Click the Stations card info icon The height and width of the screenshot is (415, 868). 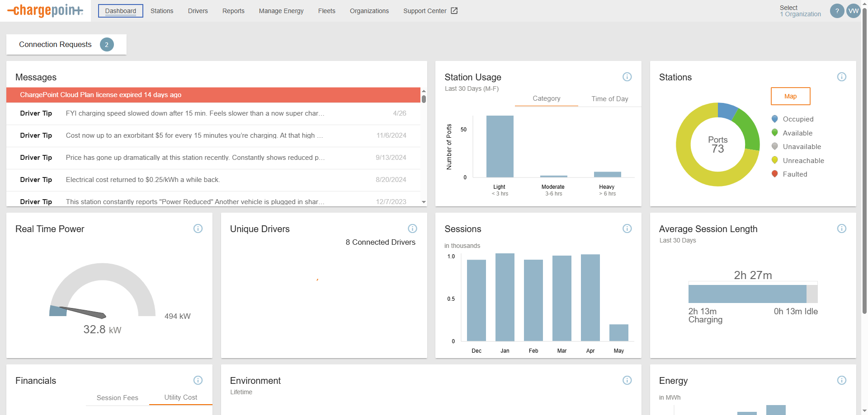tap(841, 77)
